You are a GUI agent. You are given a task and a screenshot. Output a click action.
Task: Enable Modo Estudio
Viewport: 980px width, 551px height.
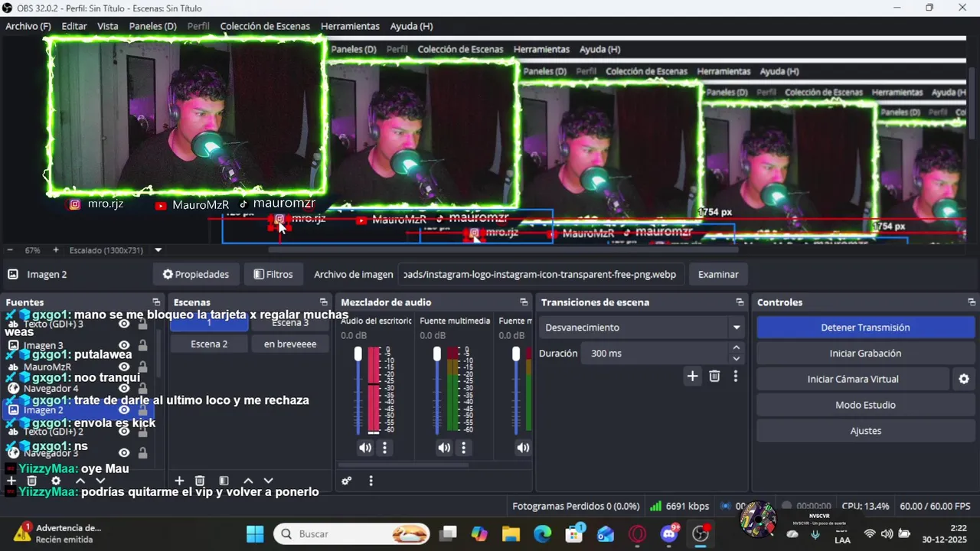(865, 405)
